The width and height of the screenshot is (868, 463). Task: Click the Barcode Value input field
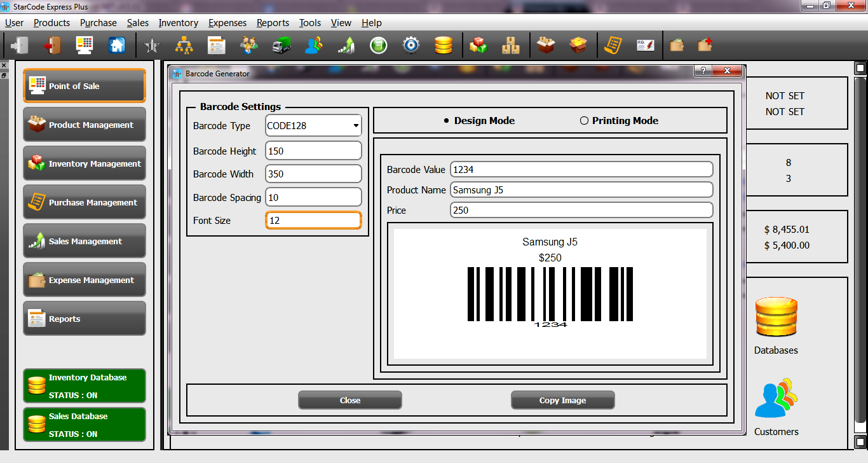coord(581,169)
